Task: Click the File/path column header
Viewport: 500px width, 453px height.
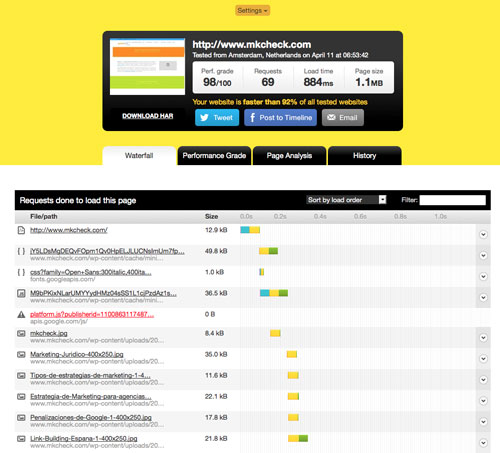Action: point(44,216)
